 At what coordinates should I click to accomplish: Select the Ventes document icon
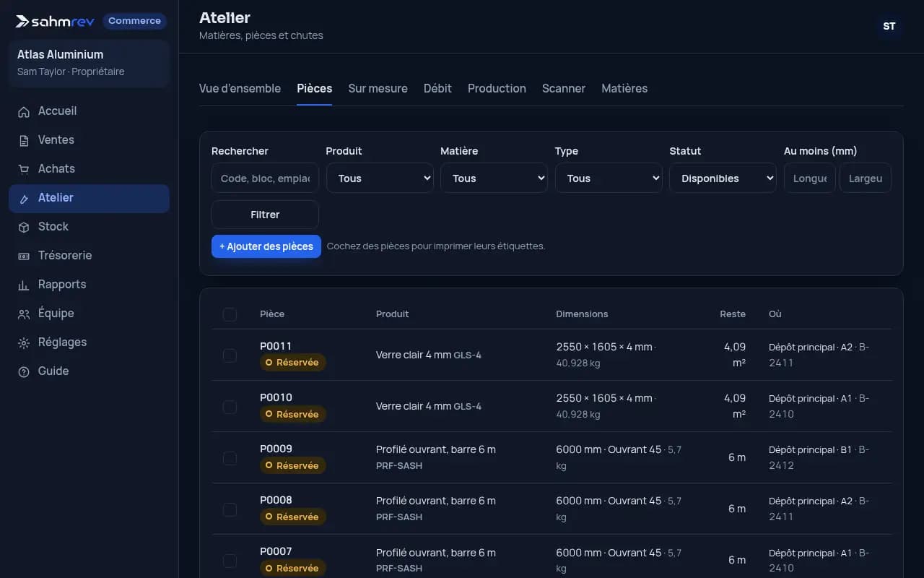24,140
